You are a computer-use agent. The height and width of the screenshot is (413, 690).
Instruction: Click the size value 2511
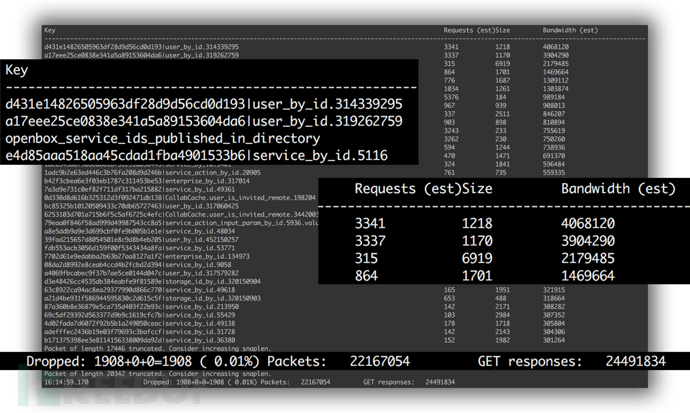point(503,113)
